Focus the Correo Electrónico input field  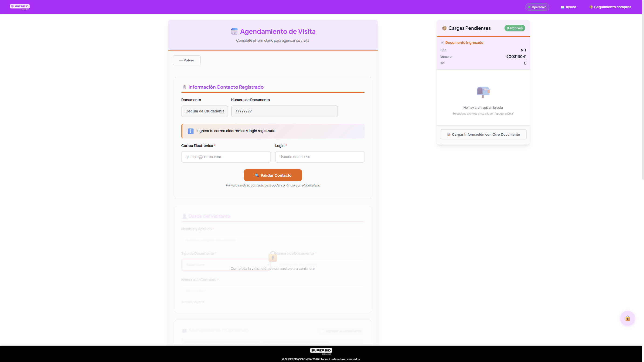pyautogui.click(x=226, y=157)
